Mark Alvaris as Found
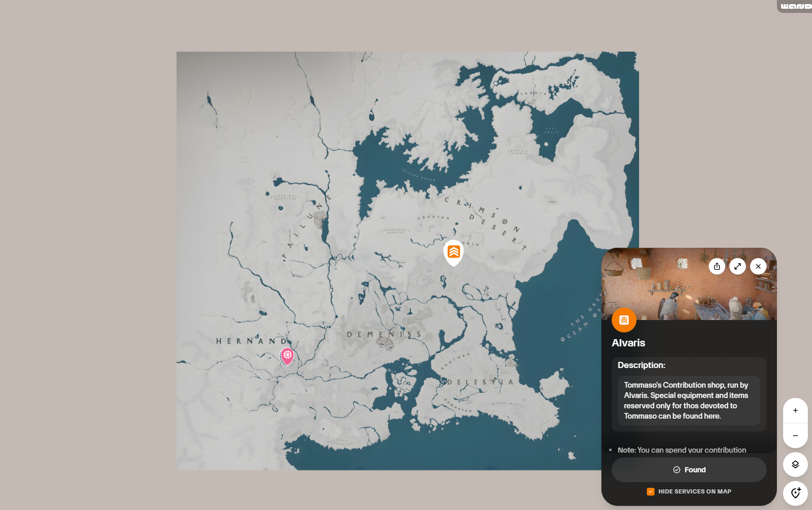The width and height of the screenshot is (812, 510). point(689,470)
